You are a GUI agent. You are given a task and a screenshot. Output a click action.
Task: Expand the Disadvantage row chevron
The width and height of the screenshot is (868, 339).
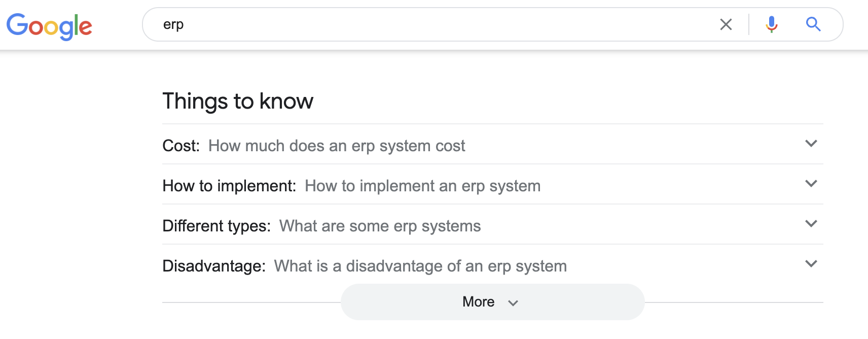[x=811, y=264]
